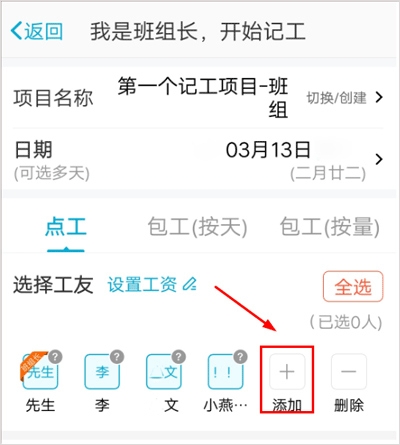Select the 文 worker avatar
Screen dimensions: 400x445
coord(164,371)
